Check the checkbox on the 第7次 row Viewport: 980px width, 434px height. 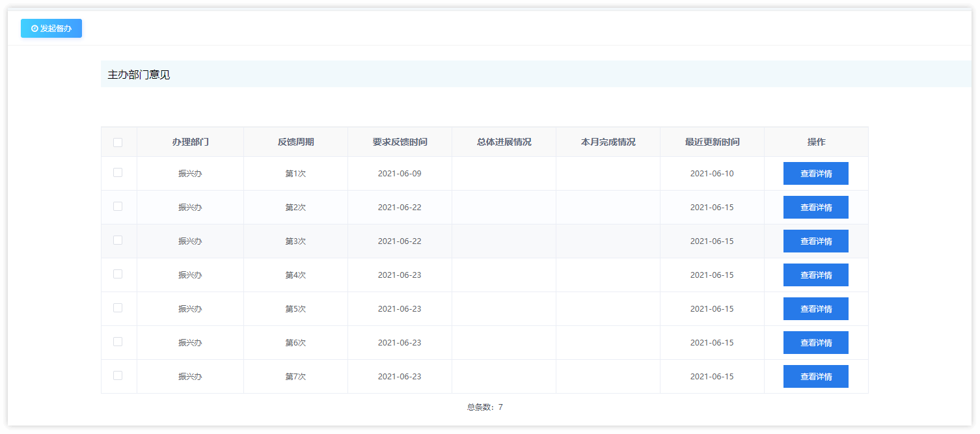coord(118,376)
